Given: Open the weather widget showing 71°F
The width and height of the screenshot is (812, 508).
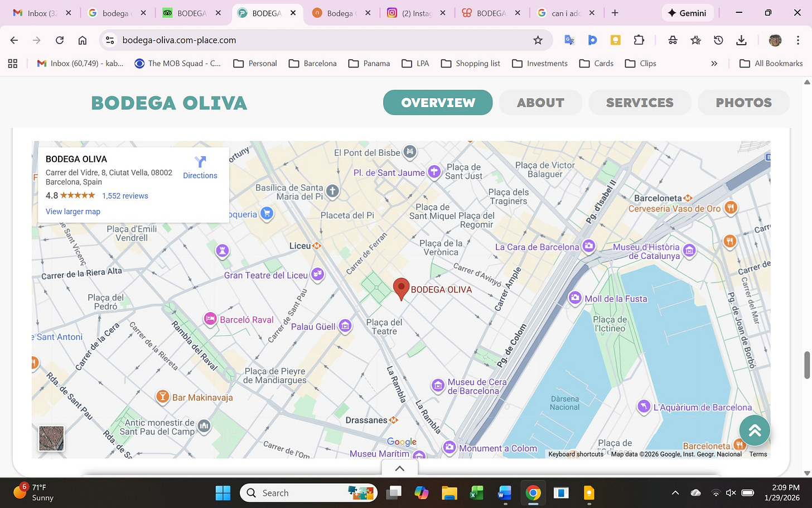Looking at the screenshot, I should pos(33,492).
